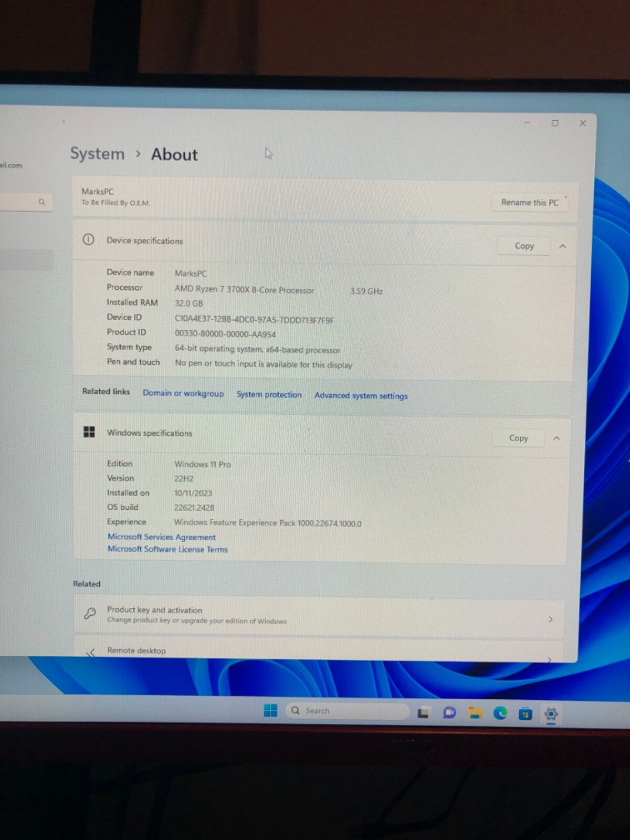This screenshot has width=630, height=840.
Task: Launch the Chat app from taskbar
Action: pyautogui.click(x=449, y=712)
